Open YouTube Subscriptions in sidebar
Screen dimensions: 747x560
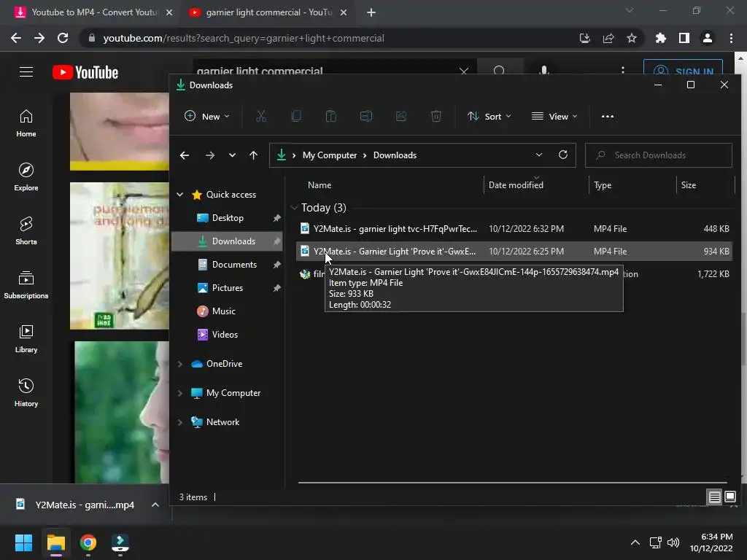tap(26, 285)
